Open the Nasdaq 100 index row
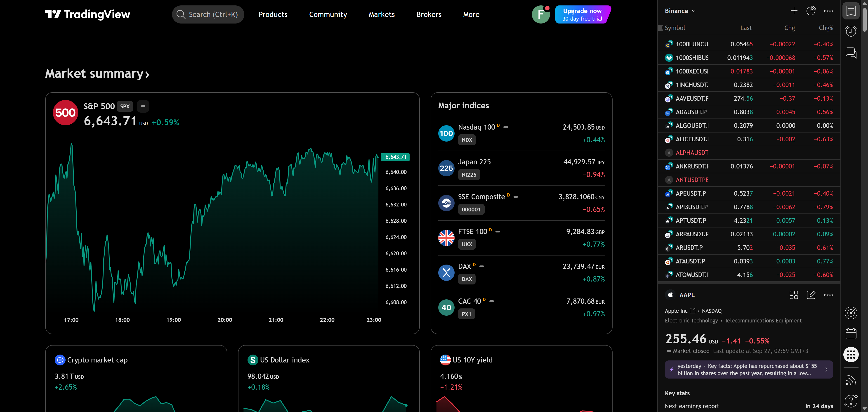 tap(521, 133)
